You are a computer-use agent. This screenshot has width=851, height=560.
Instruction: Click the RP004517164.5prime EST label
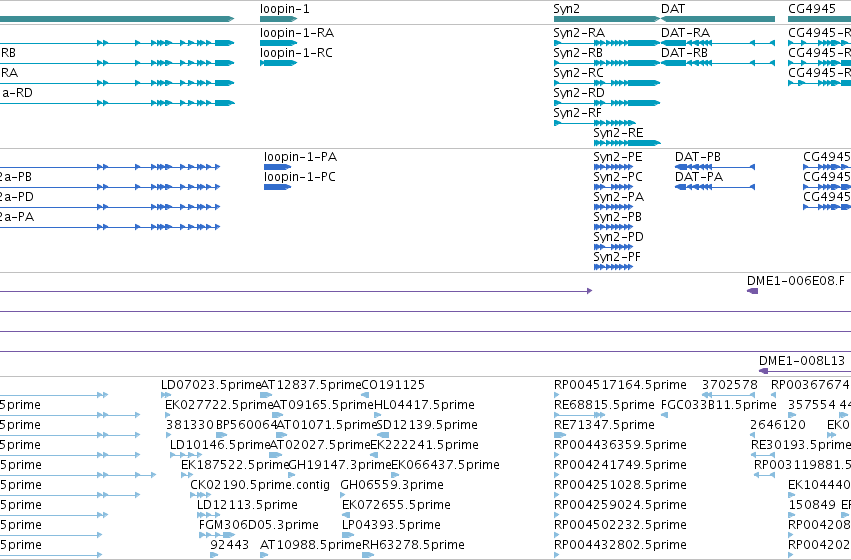point(620,385)
